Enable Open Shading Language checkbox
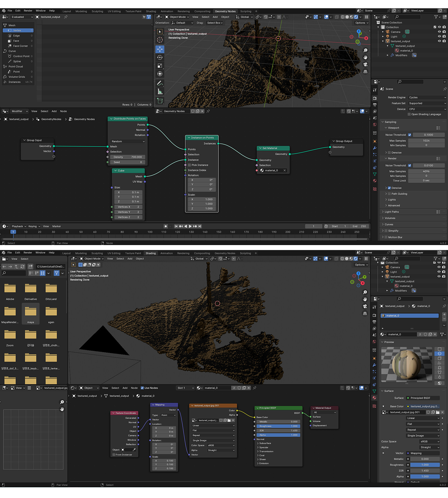Screen dimensions: 448x498 point(409,114)
